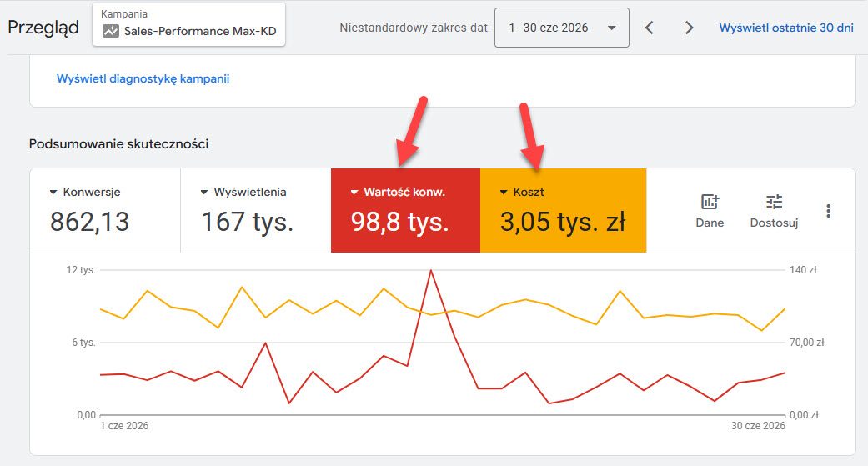The image size is (868, 466).
Task: Expand the Wartość konw. metric dropdown
Action: coord(354,192)
